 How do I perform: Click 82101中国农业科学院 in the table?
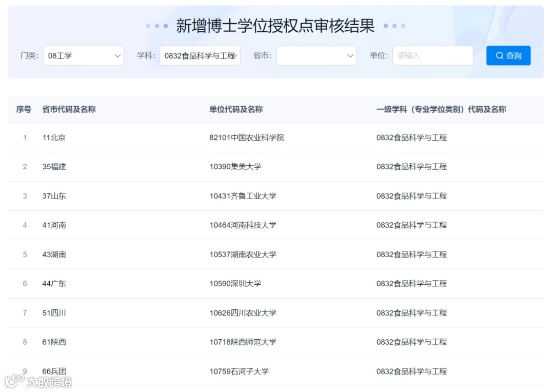[x=247, y=138]
